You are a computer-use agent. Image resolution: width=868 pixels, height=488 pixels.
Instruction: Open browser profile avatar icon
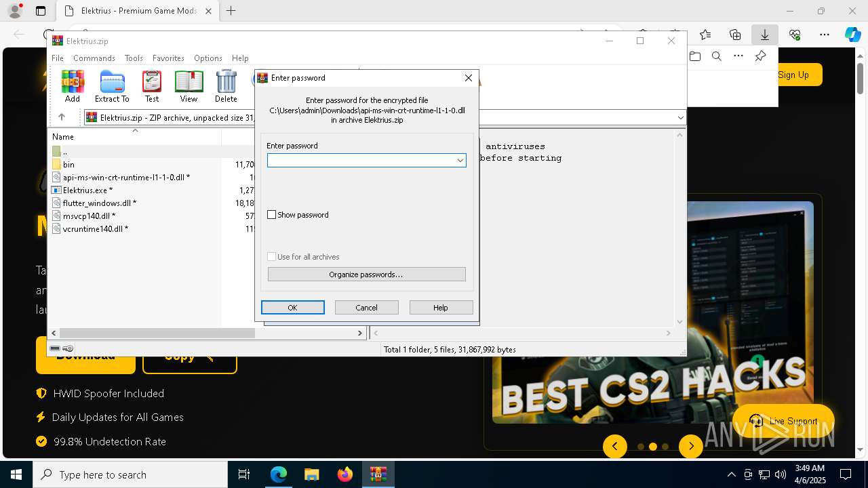pos(14,11)
